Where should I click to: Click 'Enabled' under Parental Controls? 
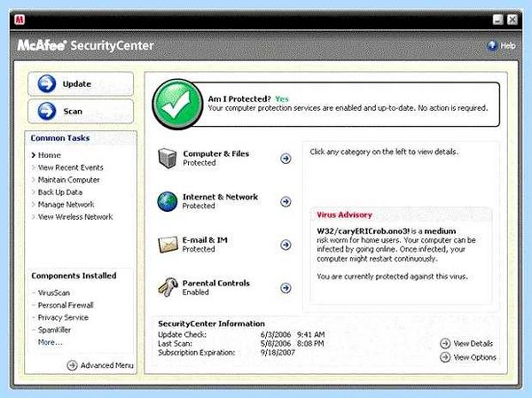point(195,293)
